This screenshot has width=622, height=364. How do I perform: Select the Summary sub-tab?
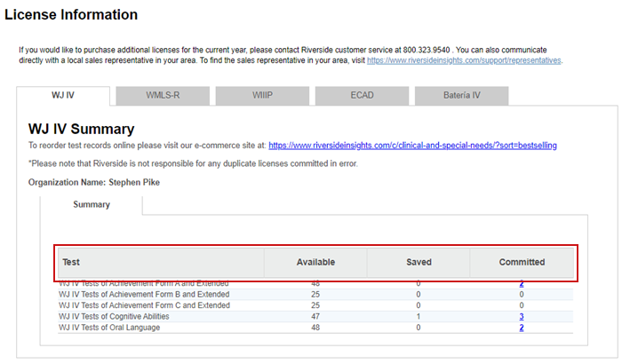click(x=92, y=204)
